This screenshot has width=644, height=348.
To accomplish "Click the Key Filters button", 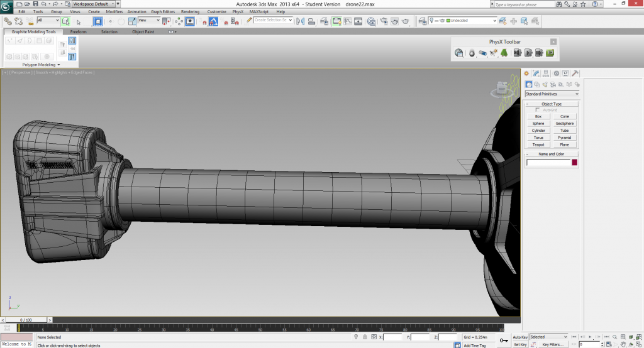I will (x=553, y=344).
